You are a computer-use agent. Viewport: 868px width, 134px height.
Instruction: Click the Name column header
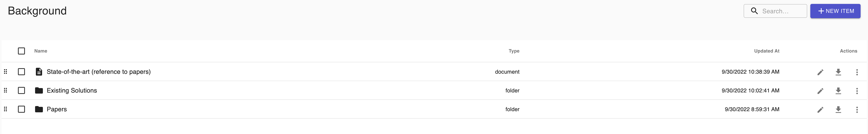tap(40, 51)
